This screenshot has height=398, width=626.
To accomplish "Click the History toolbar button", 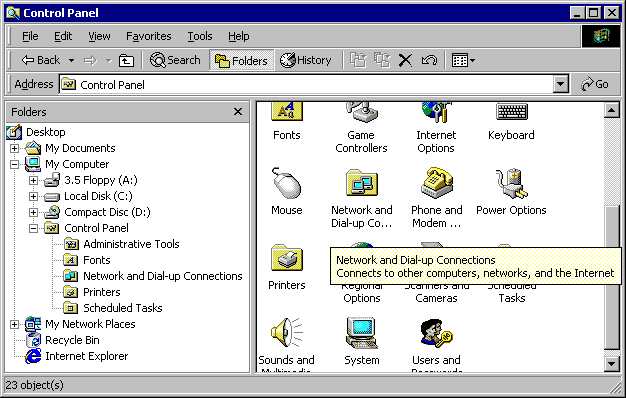I will click(x=306, y=61).
